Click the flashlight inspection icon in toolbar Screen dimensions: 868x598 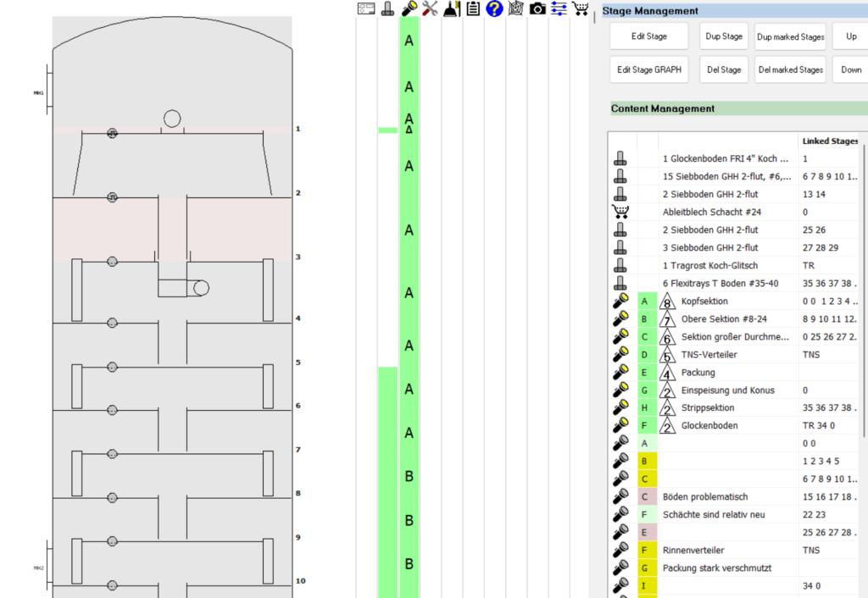point(409,9)
